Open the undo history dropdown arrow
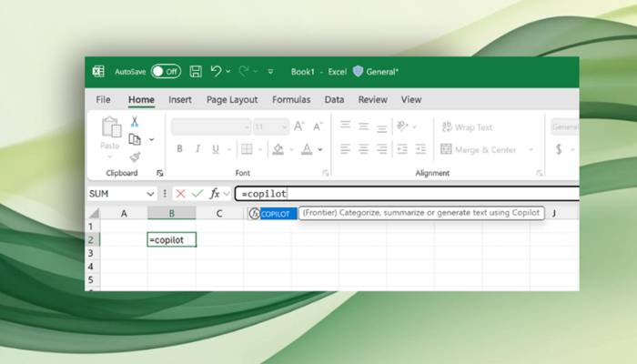Viewport: 637px width, 364px height. (x=227, y=72)
